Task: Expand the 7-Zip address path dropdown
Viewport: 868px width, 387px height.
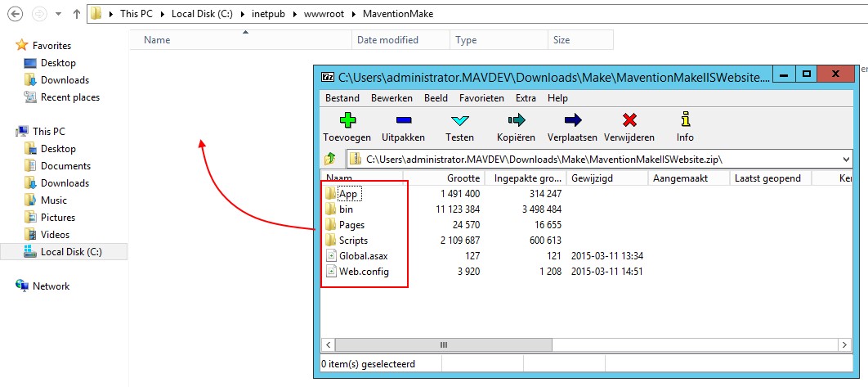Action: pyautogui.click(x=845, y=159)
